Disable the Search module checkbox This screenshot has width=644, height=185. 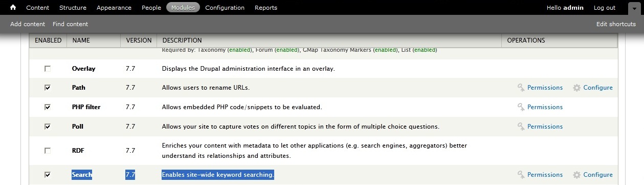click(48, 175)
